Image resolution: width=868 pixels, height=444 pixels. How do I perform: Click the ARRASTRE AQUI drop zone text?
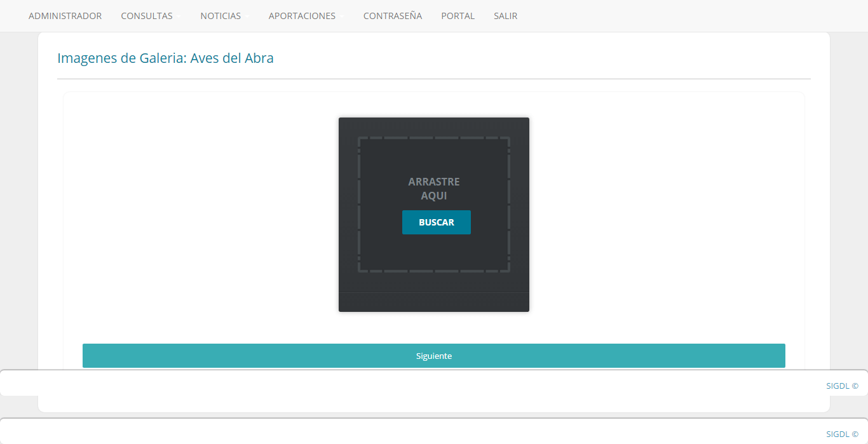(x=433, y=189)
